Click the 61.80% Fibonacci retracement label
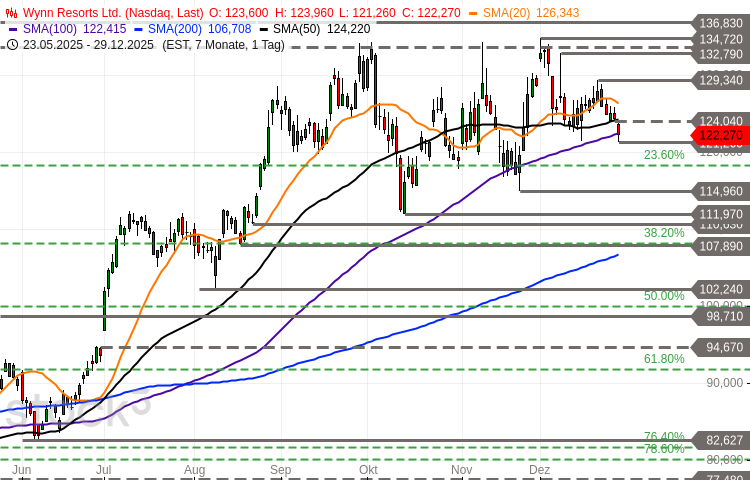 tap(664, 359)
